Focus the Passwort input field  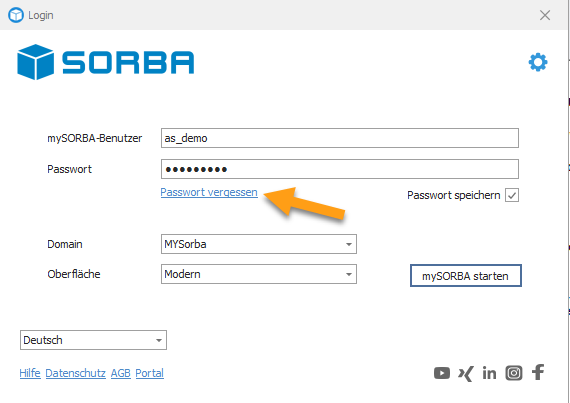[340, 169]
